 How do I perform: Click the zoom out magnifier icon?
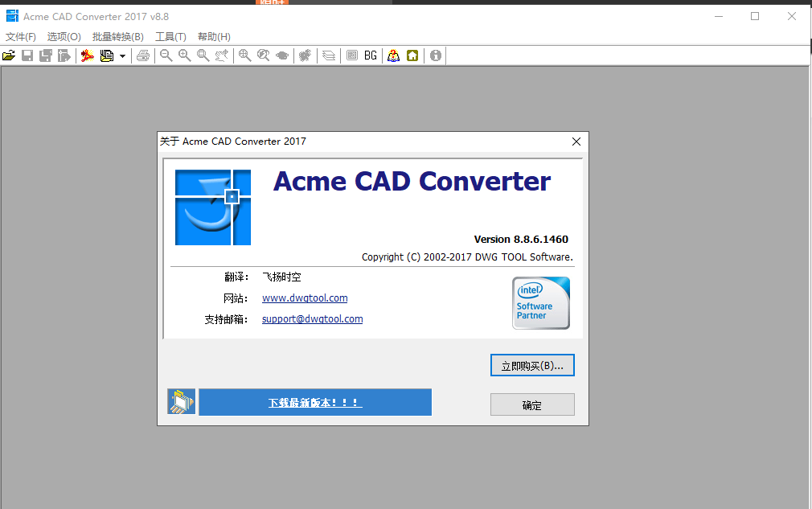click(166, 55)
